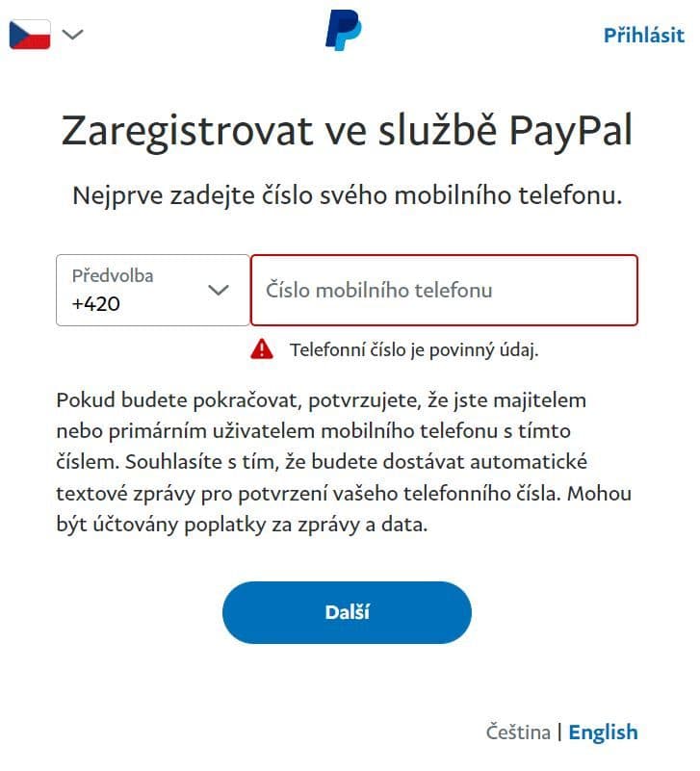Screen dimensions: 700x771
Task: Focus the Číslo mobilního telefonu field
Action: 444,290
